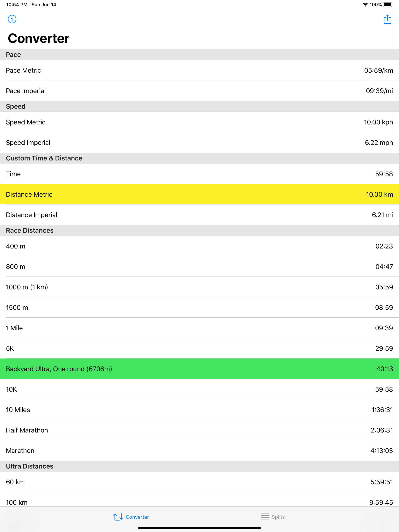Edit the Pace Metric value 05:59/km

pos(378,70)
